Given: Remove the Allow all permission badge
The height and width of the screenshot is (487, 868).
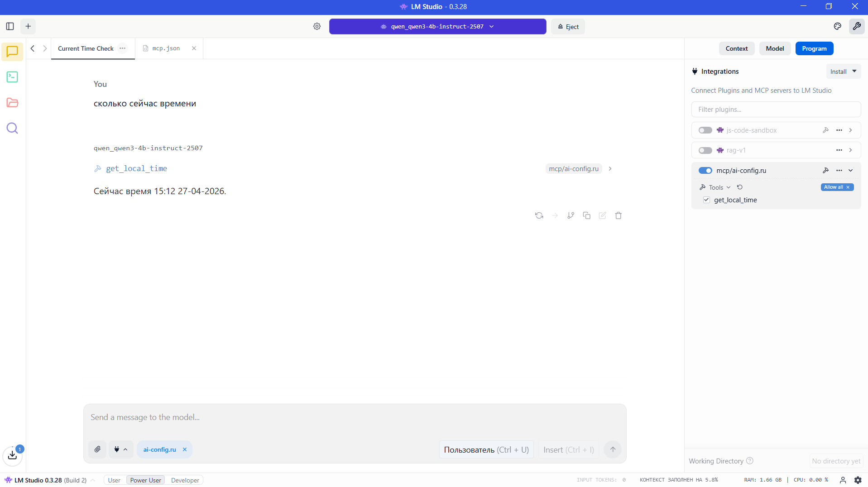Looking at the screenshot, I should [x=848, y=187].
